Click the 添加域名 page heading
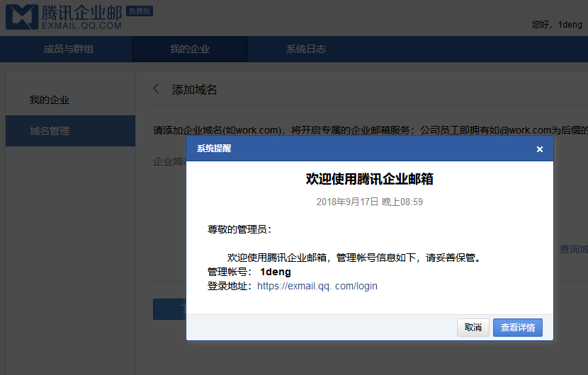Viewport: 588px width, 375px height. 194,90
